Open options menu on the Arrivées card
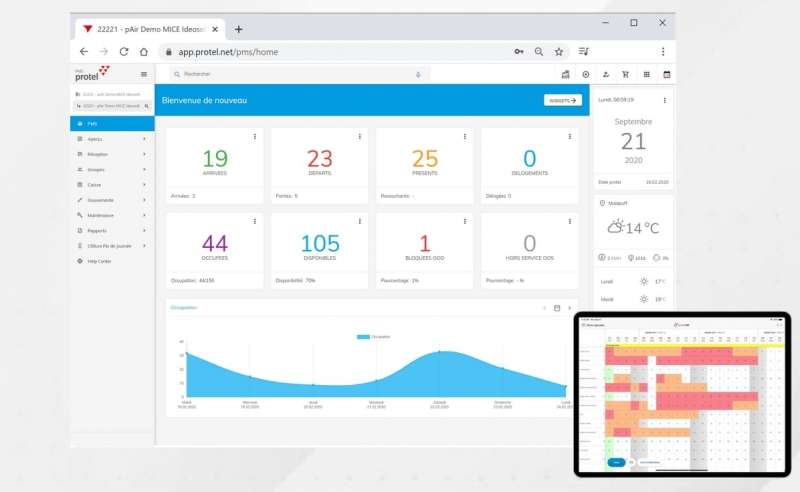The image size is (800, 492). coord(254,137)
